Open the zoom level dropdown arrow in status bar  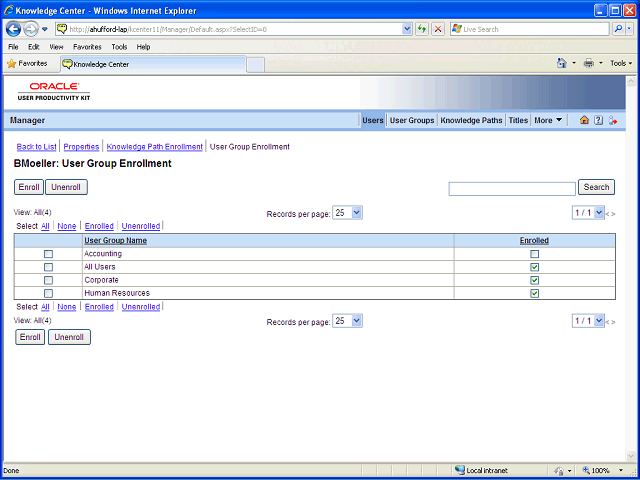621,471
